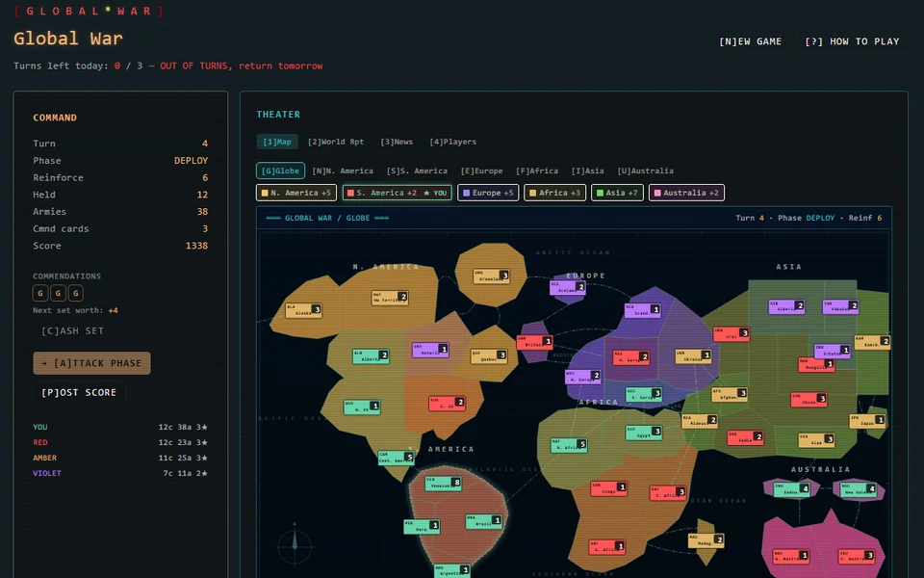924x578 pixels.
Task: Click the S. America +2 legend chip
Action: (x=398, y=193)
